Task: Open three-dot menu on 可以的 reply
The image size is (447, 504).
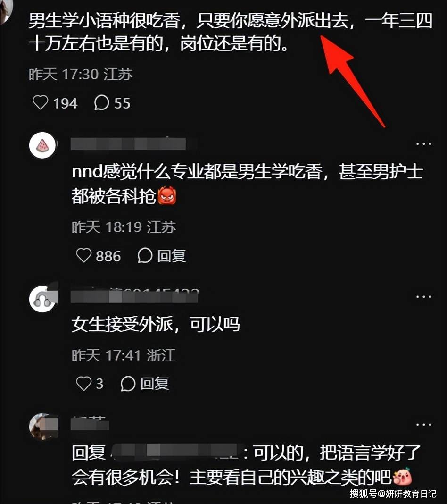Action: 423,425
